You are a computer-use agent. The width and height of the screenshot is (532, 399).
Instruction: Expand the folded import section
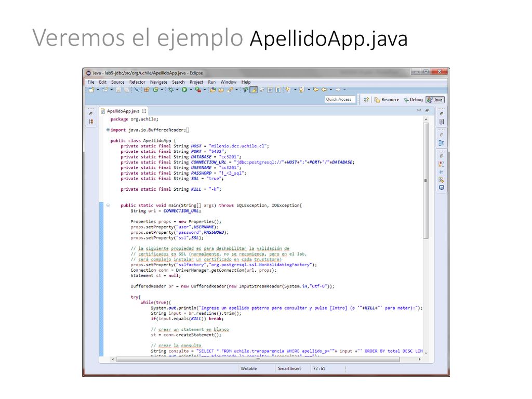108,129
